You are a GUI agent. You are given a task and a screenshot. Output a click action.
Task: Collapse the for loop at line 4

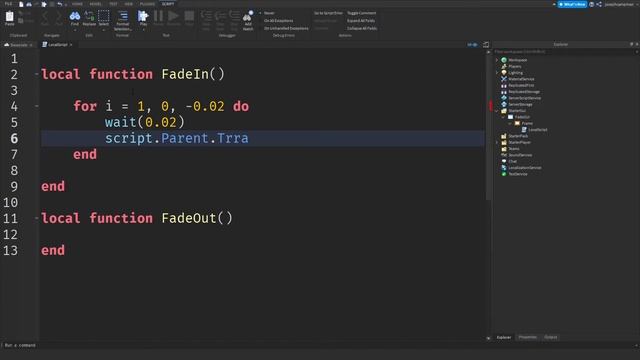pyautogui.click(x=37, y=106)
